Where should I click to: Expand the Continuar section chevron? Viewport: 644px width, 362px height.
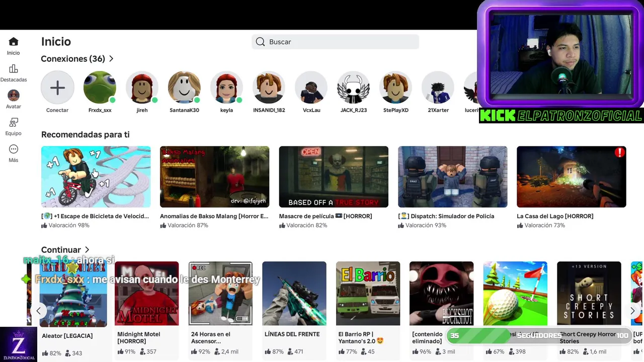(87, 250)
